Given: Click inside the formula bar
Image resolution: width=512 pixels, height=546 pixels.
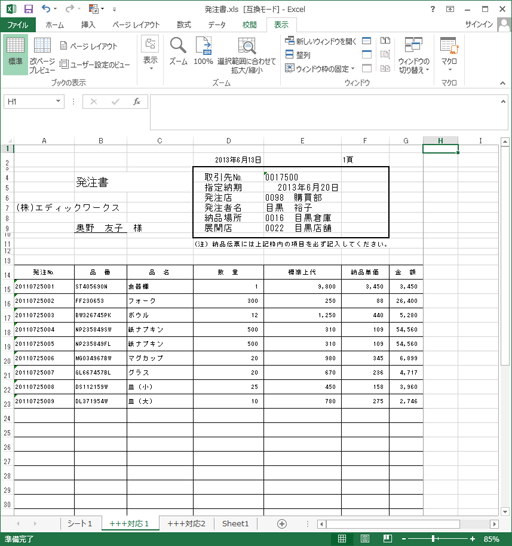Looking at the screenshot, I should (x=324, y=112).
